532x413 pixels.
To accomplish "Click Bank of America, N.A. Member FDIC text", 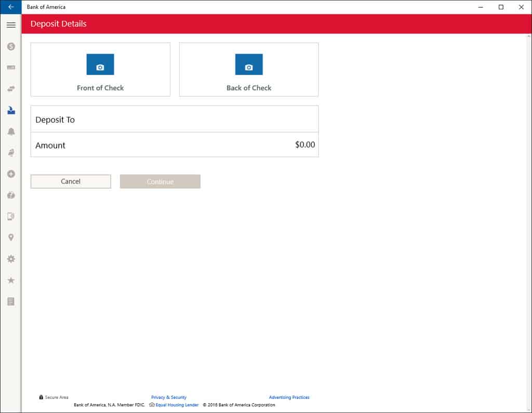I will [x=109, y=405].
